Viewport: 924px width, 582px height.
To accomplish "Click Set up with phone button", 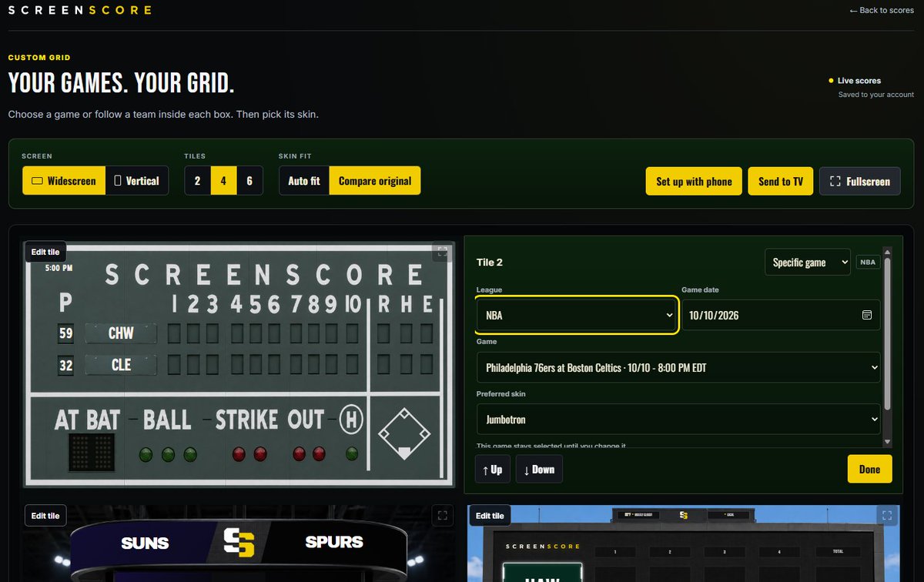I will [x=694, y=181].
